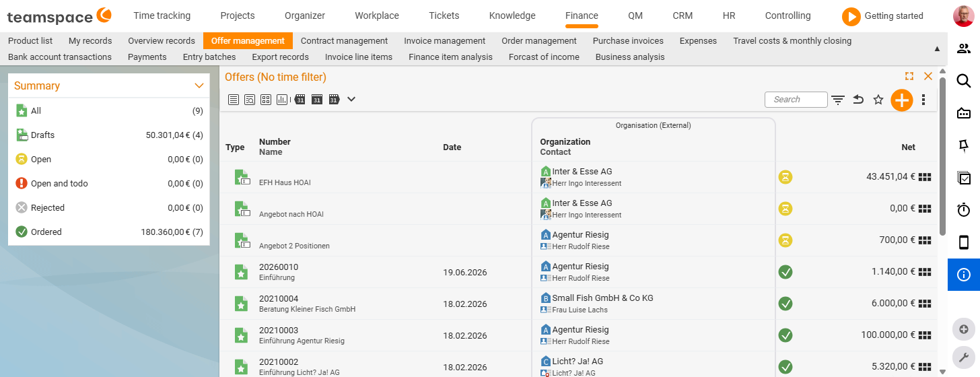Filter summary by Open and todo
This screenshot has height=377, width=980.
109,184
